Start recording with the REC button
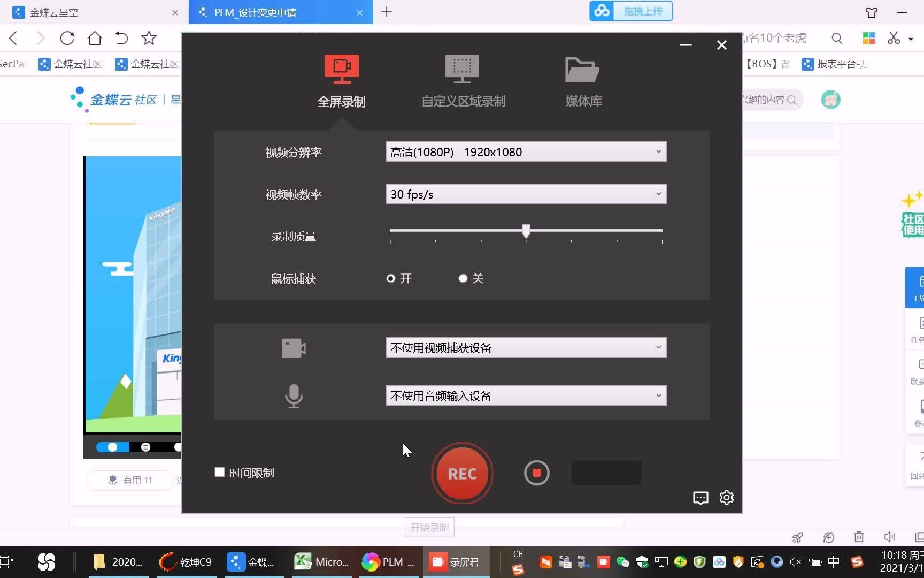This screenshot has height=578, width=924. pos(462,473)
